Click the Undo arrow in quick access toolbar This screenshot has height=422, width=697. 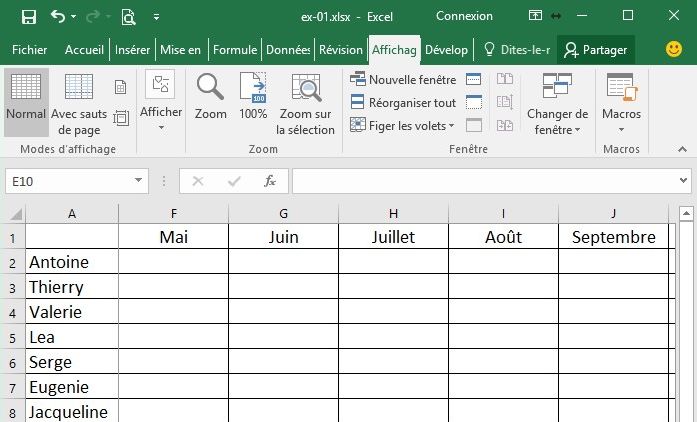58,17
